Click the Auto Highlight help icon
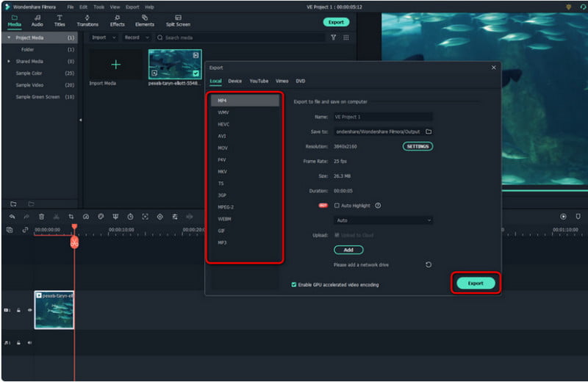Image resolution: width=588 pixels, height=382 pixels. (x=378, y=206)
